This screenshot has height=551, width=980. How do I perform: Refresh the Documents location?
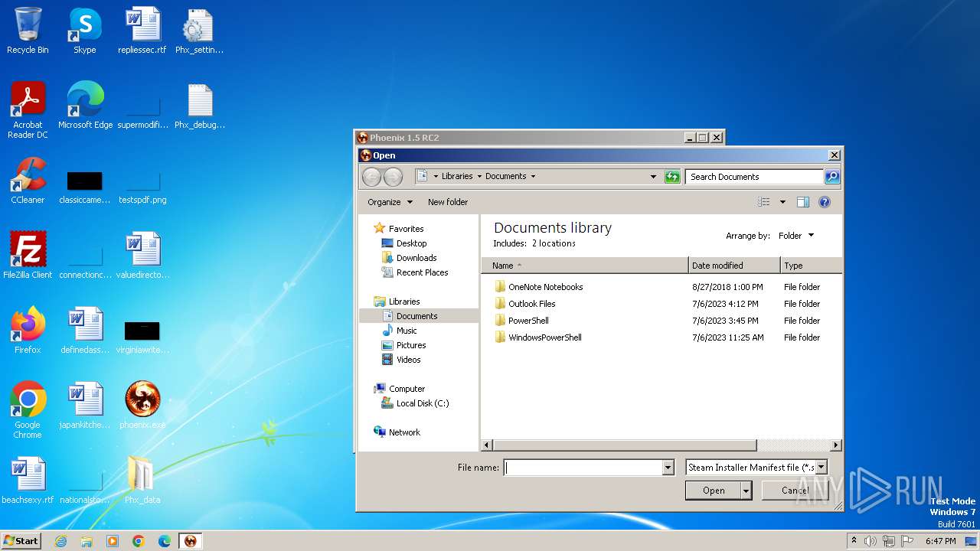tap(672, 177)
